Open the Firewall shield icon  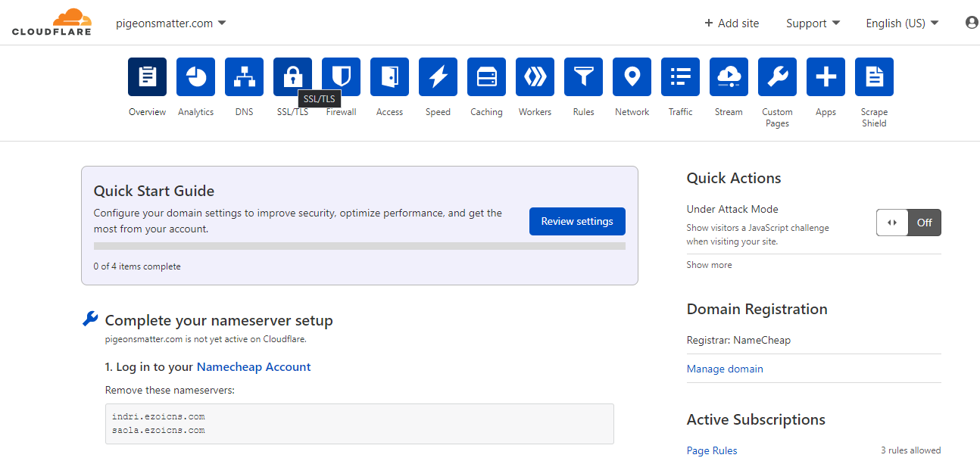click(341, 77)
